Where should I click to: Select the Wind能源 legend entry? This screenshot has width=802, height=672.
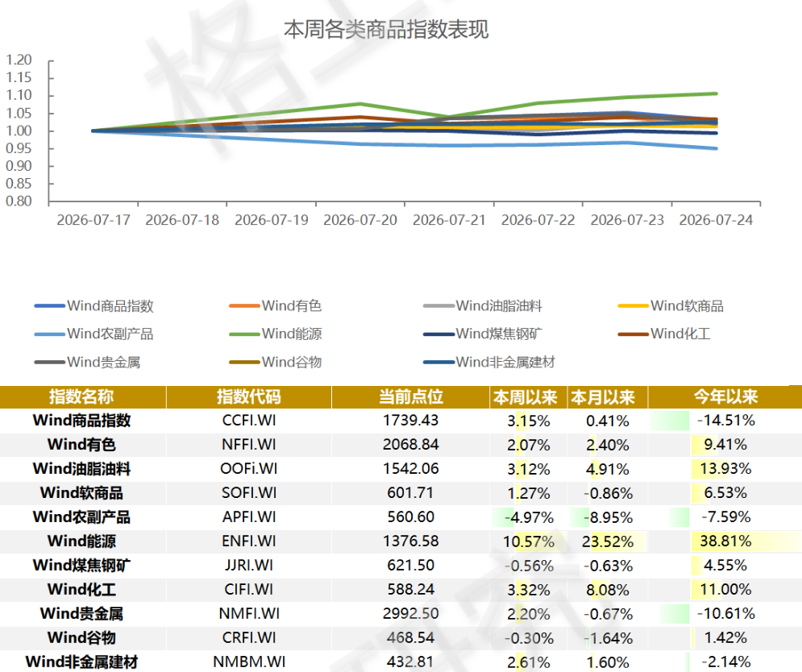tap(275, 334)
